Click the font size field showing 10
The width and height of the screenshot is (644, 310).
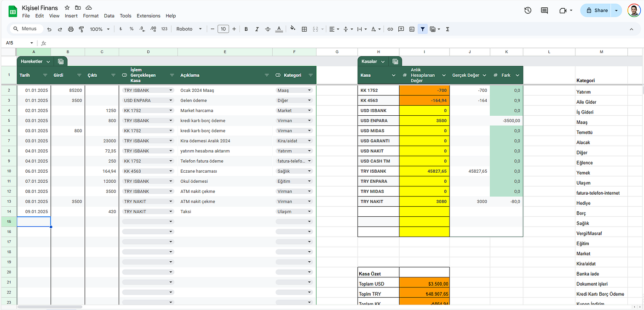(223, 29)
